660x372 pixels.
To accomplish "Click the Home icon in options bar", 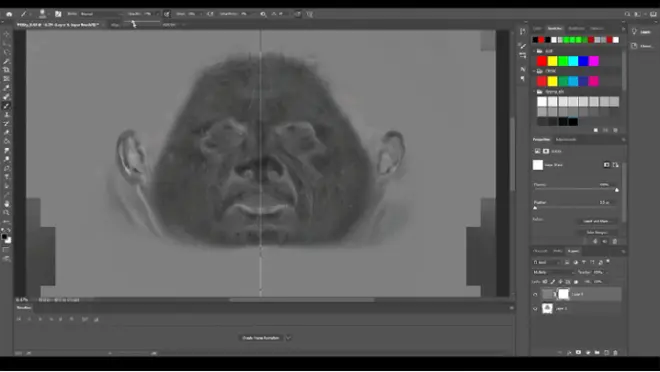I will coord(9,14).
